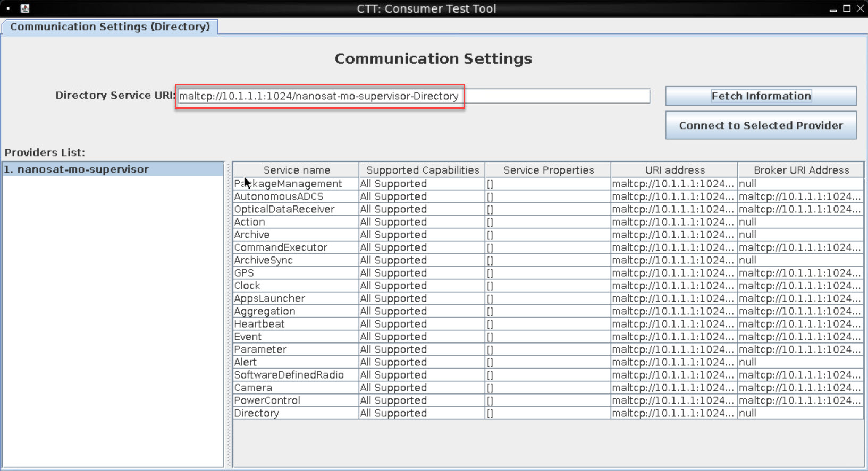The image size is (868, 471).
Task: Select the Camera service row
Action: pos(548,388)
